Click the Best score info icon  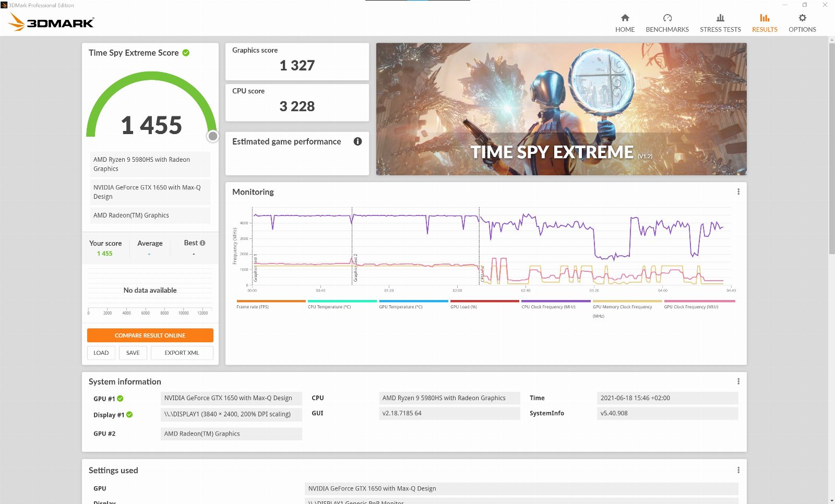(202, 243)
